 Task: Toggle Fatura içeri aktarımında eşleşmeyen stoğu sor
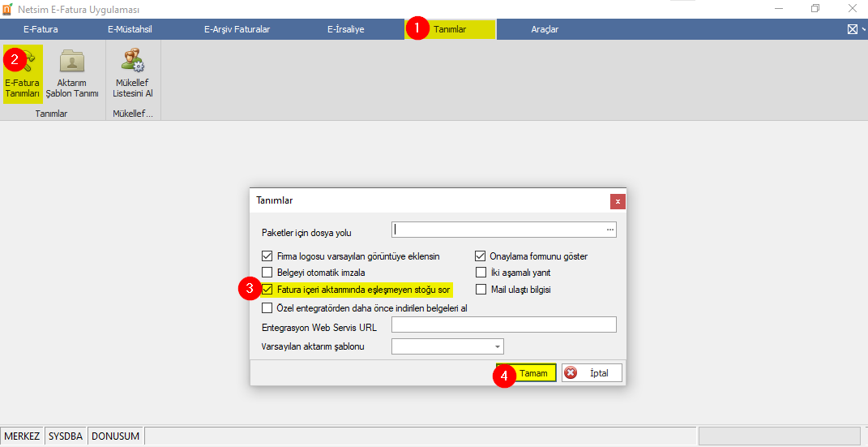click(267, 289)
